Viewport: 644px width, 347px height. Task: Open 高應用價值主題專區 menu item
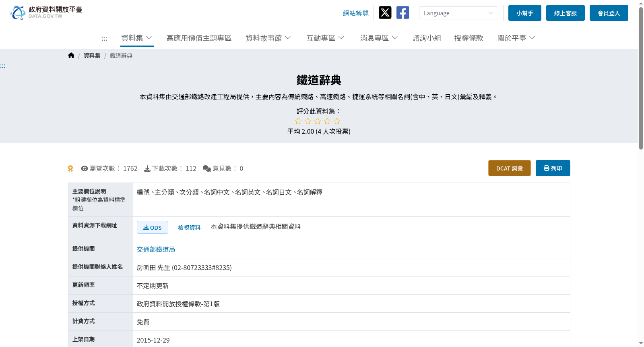(x=199, y=38)
